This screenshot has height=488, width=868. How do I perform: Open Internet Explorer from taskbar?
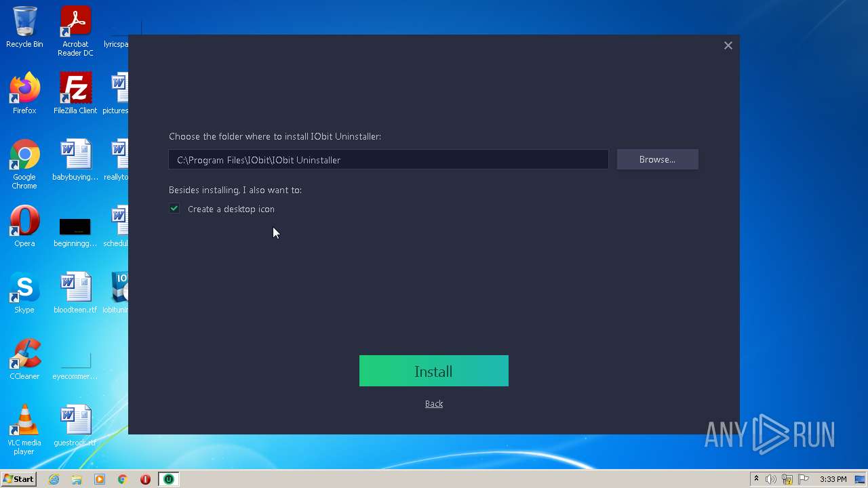coord(54,479)
